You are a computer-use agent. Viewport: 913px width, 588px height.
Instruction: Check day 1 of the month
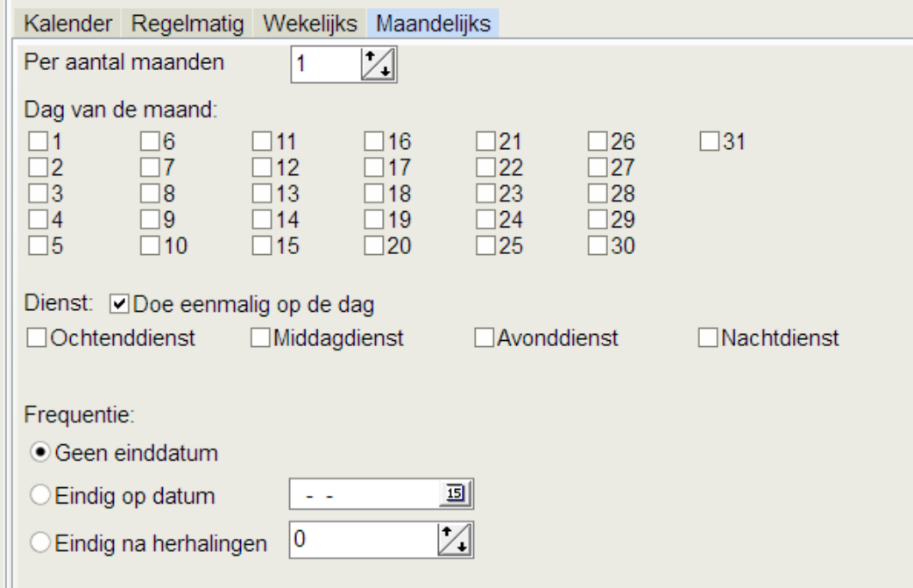coord(38,140)
